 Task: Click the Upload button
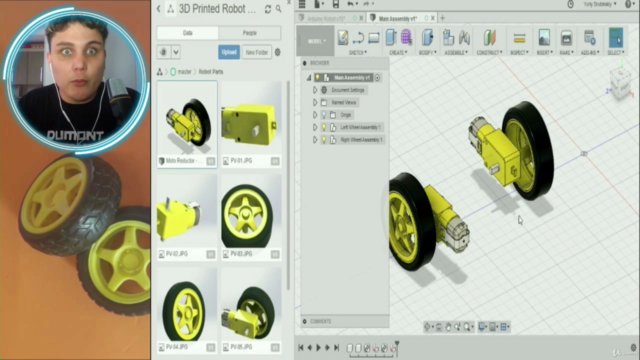(x=229, y=52)
